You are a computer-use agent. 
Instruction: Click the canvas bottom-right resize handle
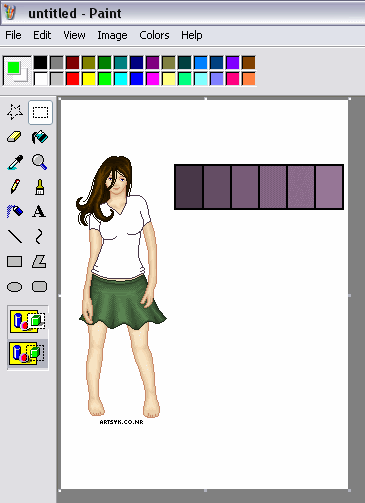click(349, 490)
